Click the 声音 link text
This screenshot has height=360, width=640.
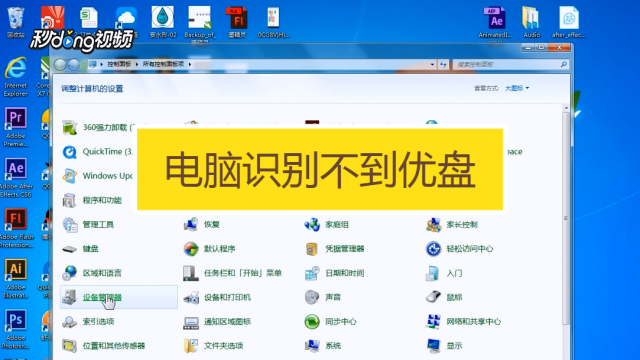click(x=333, y=298)
